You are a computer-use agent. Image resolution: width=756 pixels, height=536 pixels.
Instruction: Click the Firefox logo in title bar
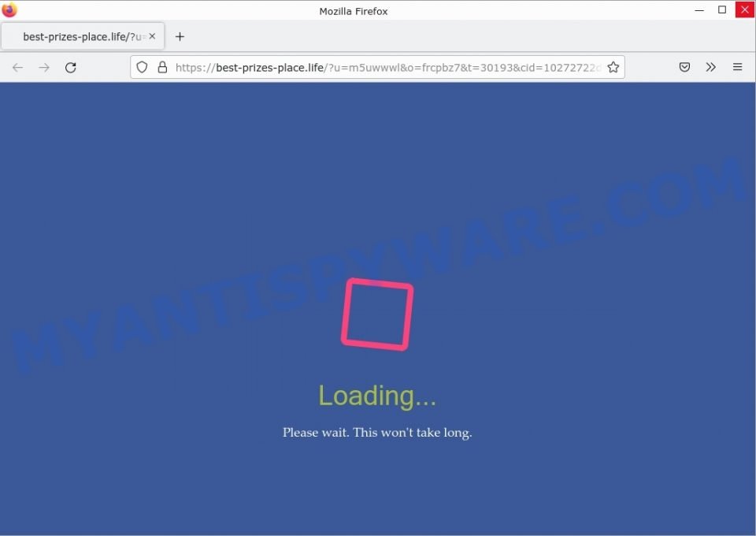pyautogui.click(x=9, y=9)
